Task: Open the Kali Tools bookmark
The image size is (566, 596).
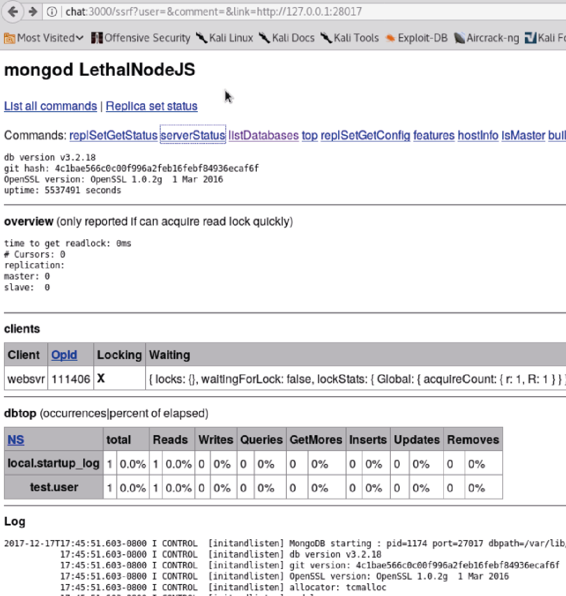Action: 349,38
